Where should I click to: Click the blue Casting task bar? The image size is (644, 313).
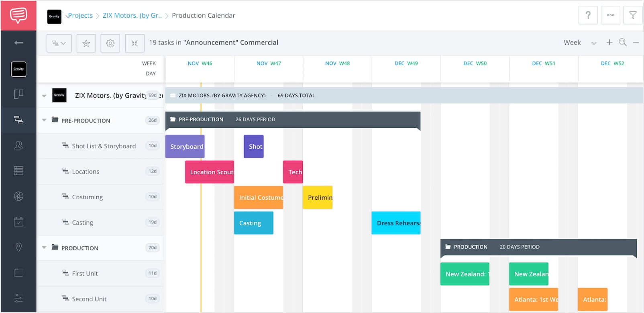click(254, 223)
